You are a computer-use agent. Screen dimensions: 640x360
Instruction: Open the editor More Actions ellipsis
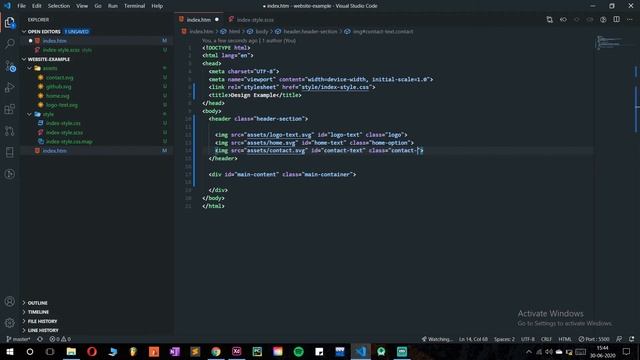(x=630, y=19)
